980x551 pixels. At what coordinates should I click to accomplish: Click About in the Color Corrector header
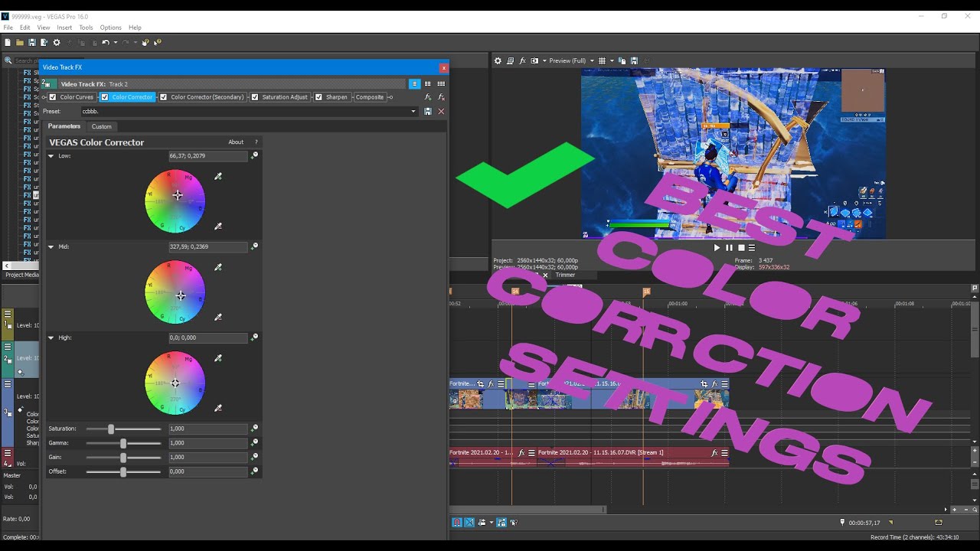pos(236,142)
